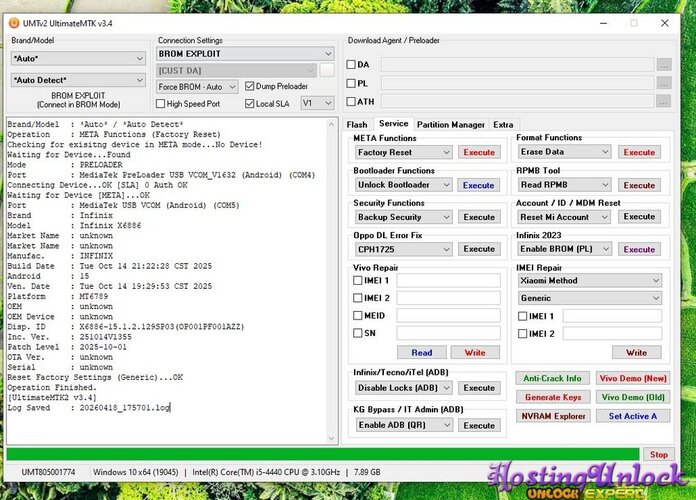Open the Erase Data format dropdown
The image size is (696, 500).
564,152
